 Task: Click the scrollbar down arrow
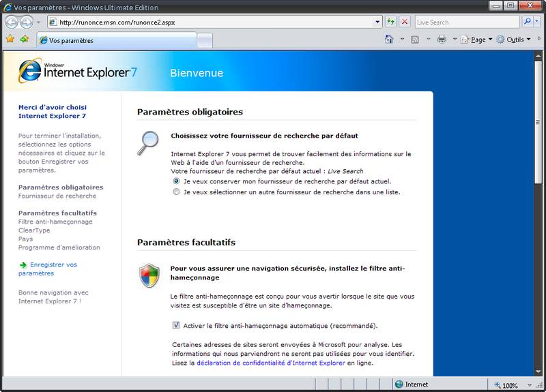tap(538, 372)
